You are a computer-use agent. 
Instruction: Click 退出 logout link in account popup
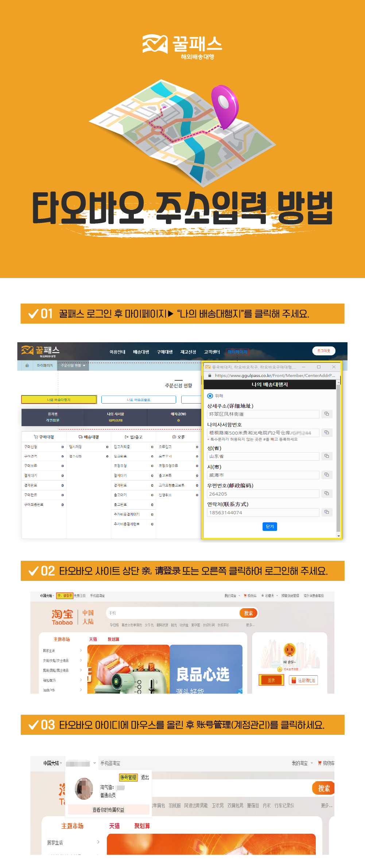tap(145, 777)
